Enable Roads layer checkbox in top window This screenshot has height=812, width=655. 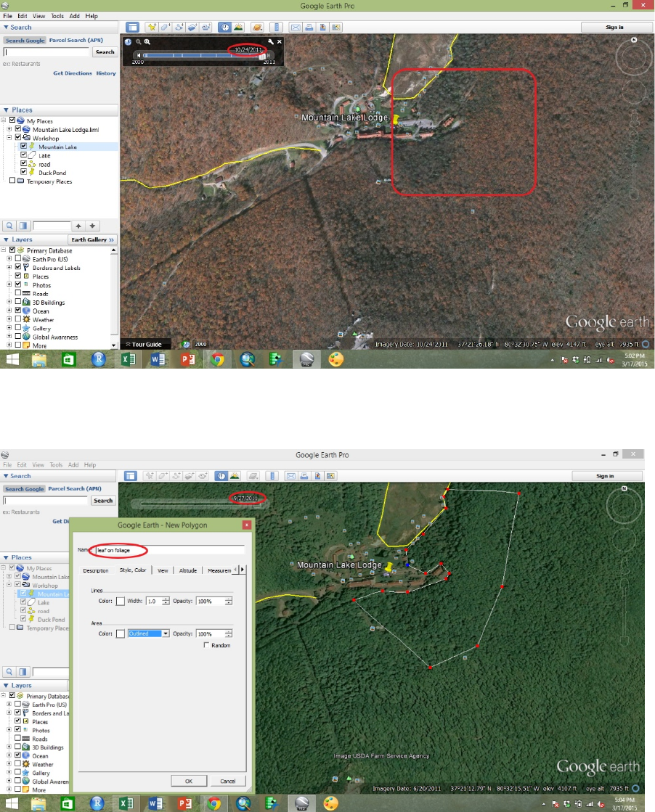click(x=18, y=293)
